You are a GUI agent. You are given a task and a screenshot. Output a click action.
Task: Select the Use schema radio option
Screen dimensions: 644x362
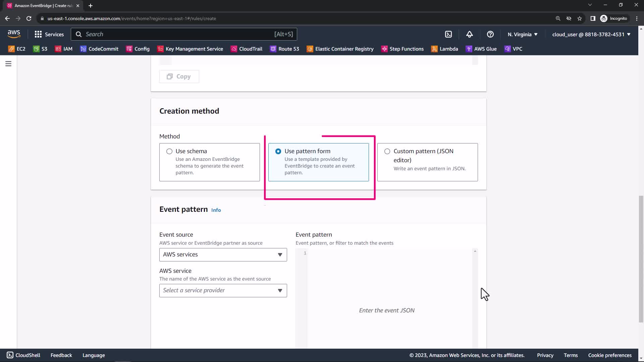pyautogui.click(x=169, y=152)
